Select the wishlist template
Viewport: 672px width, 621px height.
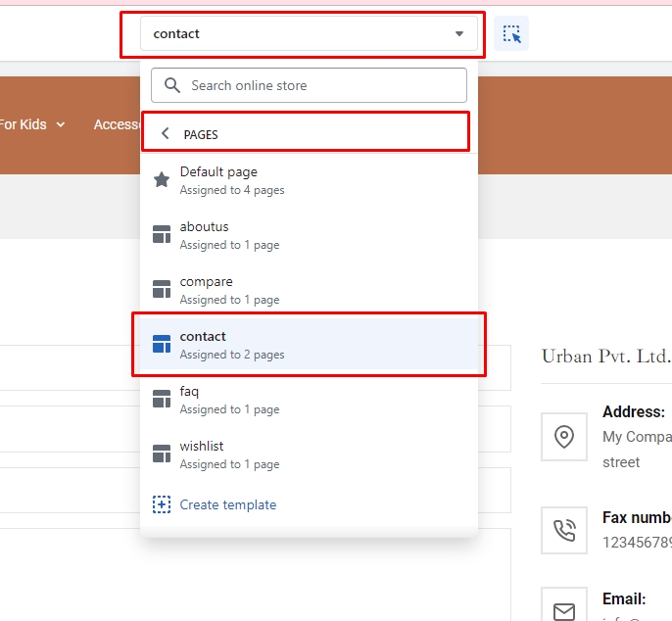[309, 454]
